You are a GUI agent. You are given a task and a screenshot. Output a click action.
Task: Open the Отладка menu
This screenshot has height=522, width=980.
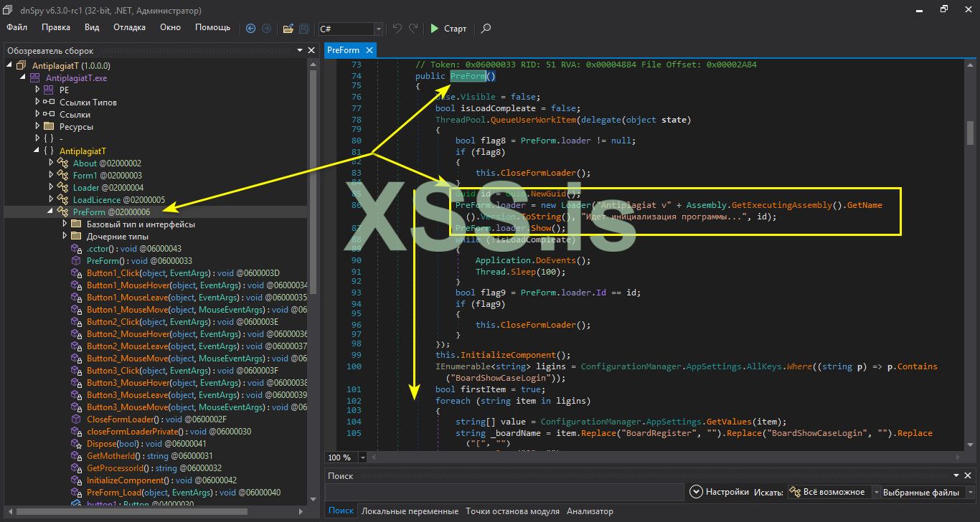pyautogui.click(x=129, y=27)
